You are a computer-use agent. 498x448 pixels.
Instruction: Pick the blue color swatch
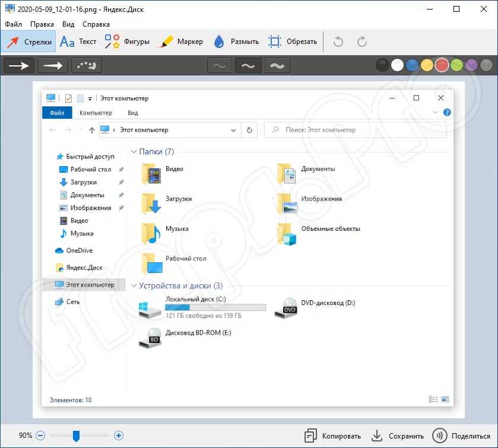pyautogui.click(x=413, y=66)
